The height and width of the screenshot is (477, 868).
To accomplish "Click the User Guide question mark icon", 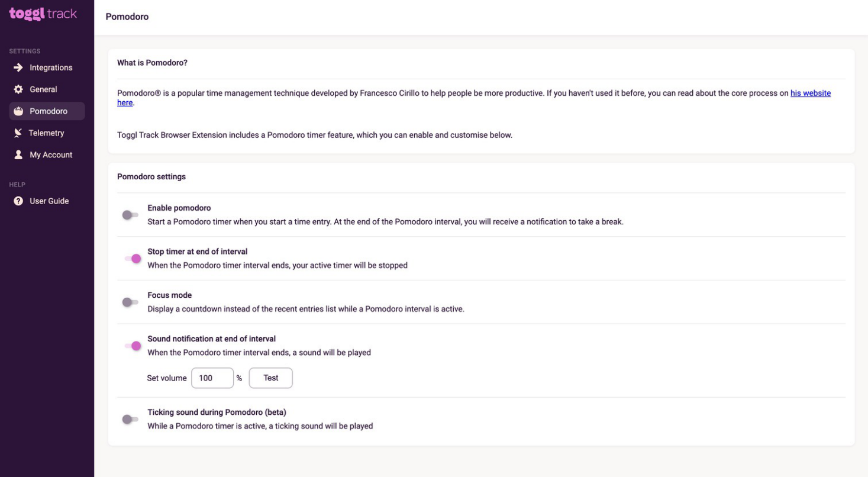I will (x=18, y=201).
